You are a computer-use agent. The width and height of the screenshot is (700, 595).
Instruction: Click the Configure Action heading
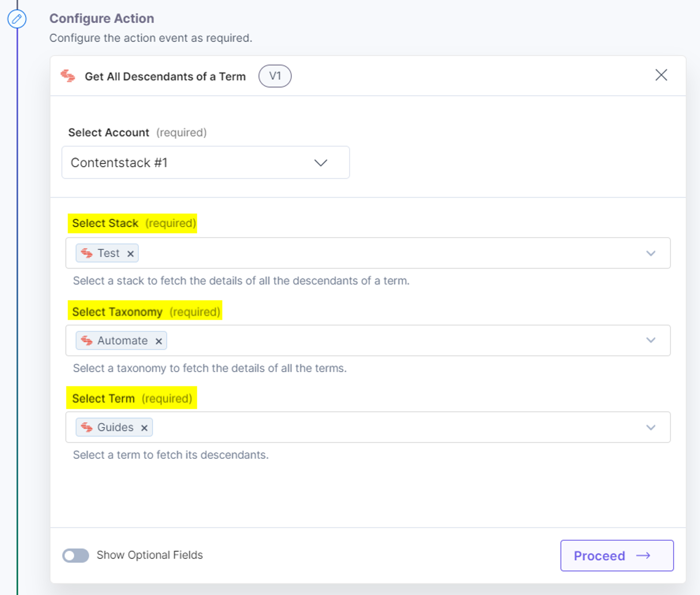[102, 19]
